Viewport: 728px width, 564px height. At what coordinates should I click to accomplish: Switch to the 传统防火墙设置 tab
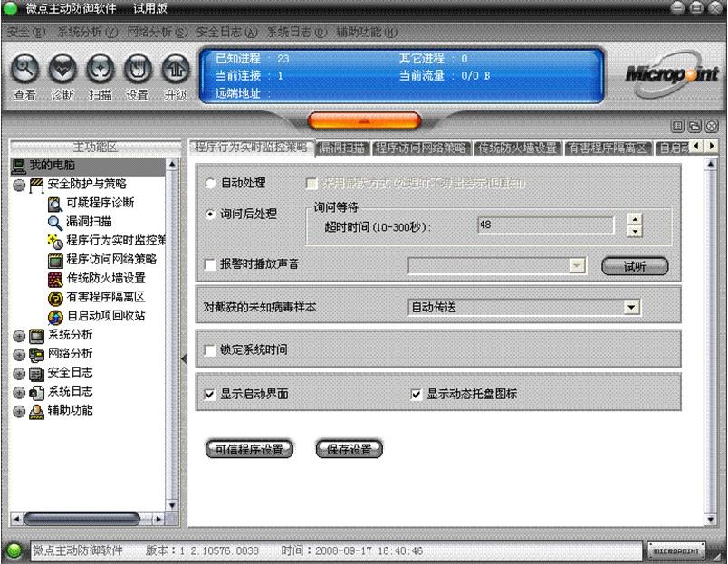517,148
